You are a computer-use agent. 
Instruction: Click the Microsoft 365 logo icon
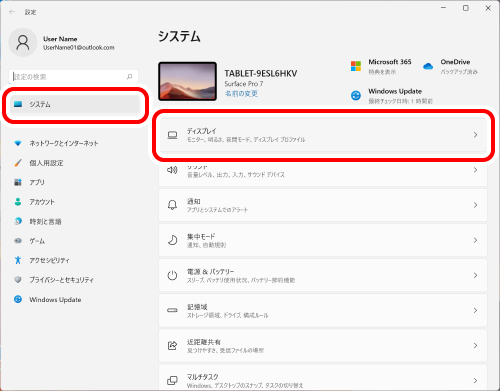[356, 66]
